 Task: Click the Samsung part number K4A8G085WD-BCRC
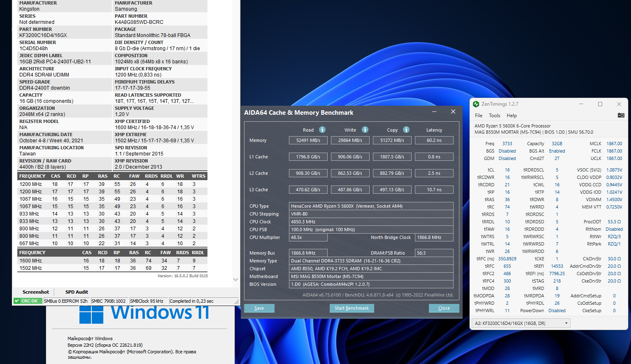139,22
